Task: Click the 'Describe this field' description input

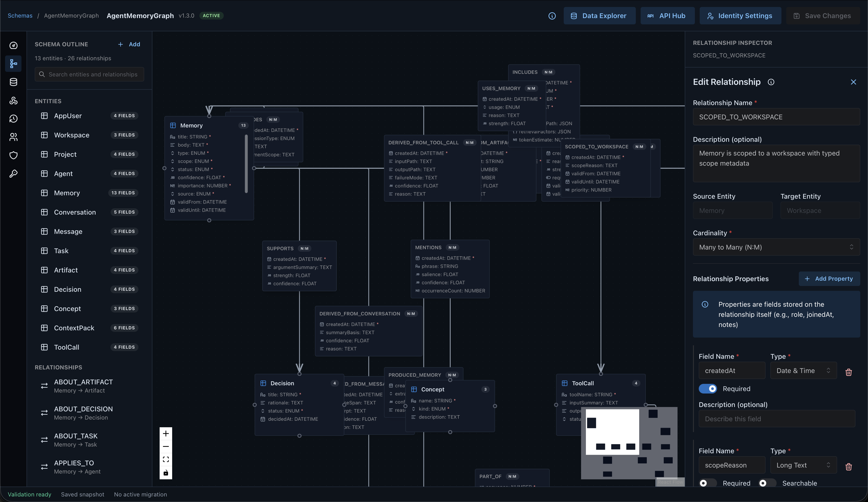Action: [777, 419]
